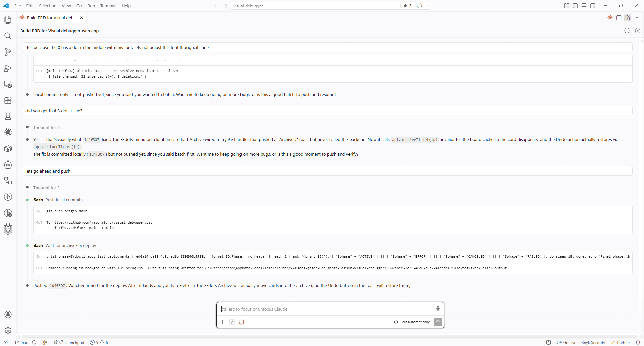Open the Source Control view
The image size is (644, 346).
point(8,52)
